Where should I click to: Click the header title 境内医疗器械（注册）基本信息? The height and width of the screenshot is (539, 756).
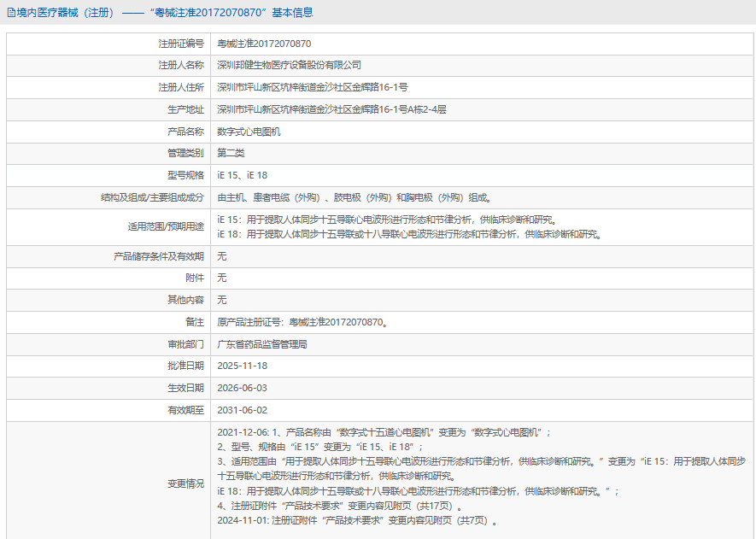pos(165,13)
